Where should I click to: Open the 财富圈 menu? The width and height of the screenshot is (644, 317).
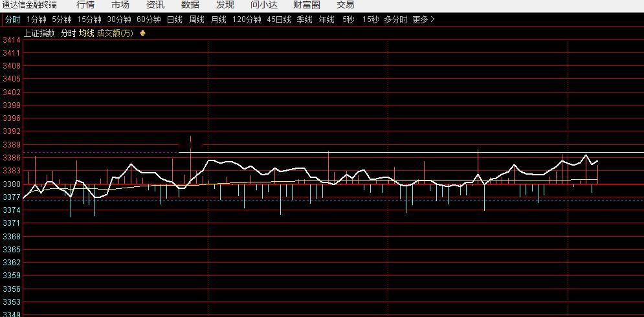(307, 5)
